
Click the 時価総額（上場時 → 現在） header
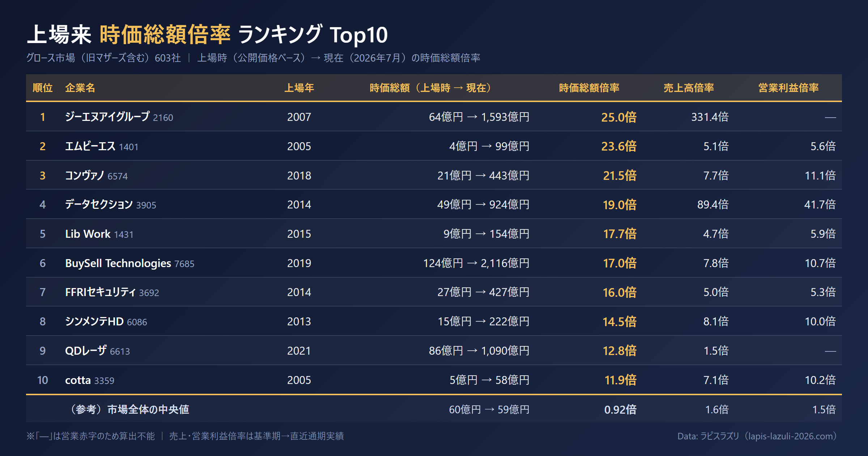430,88
